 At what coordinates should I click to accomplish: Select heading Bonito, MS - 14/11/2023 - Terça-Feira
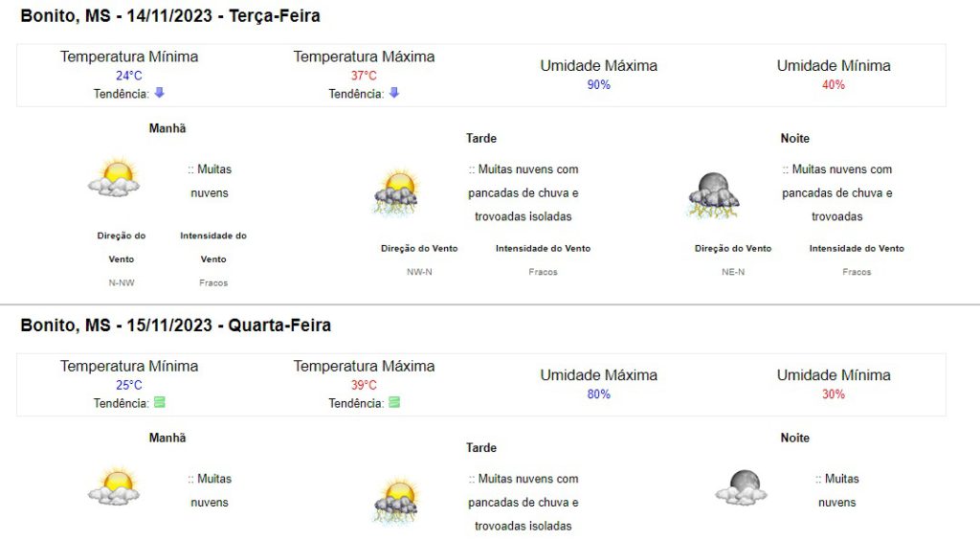click(170, 15)
